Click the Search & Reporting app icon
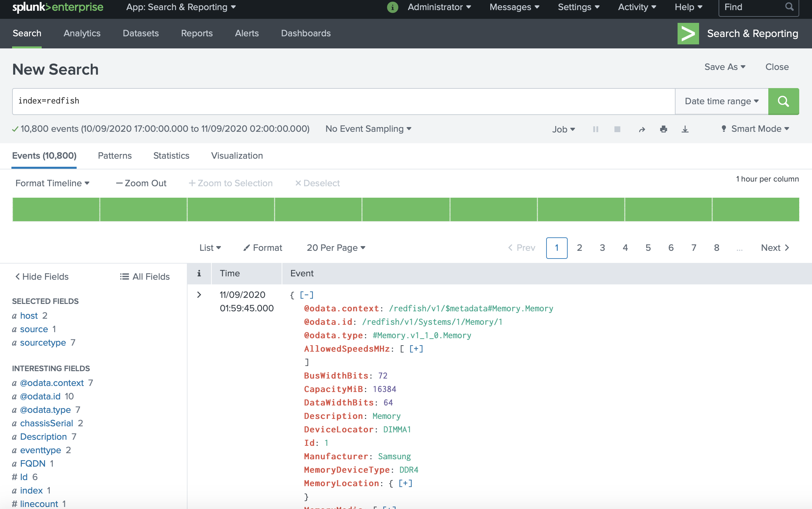The height and width of the screenshot is (509, 812). coord(688,33)
